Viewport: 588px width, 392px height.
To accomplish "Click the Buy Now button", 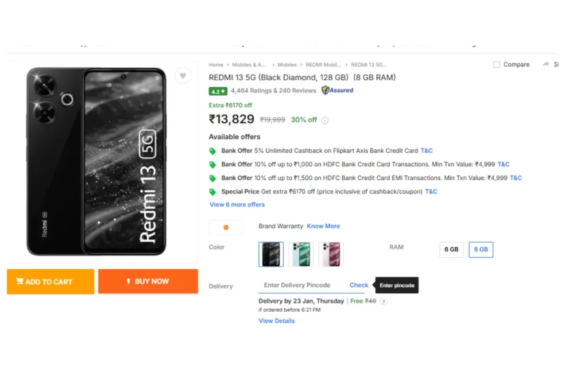I will click(148, 281).
